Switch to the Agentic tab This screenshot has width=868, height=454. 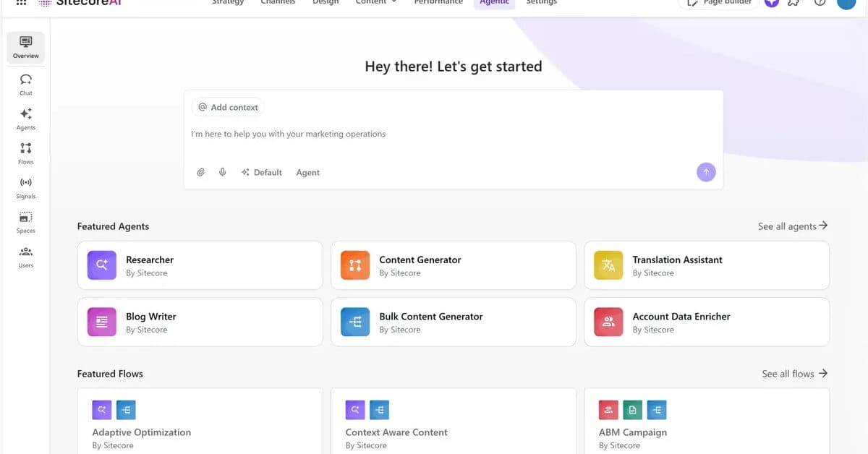[x=495, y=3]
